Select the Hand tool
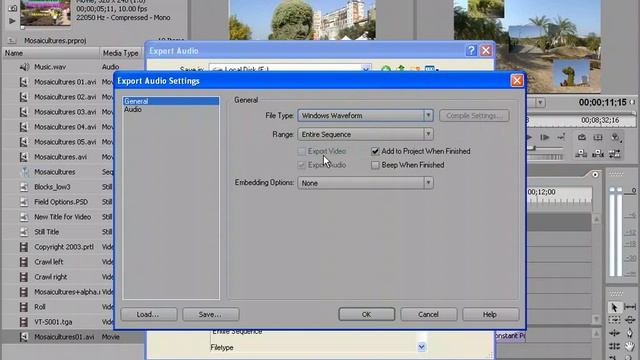This screenshot has height=360, width=640. pos(630,347)
